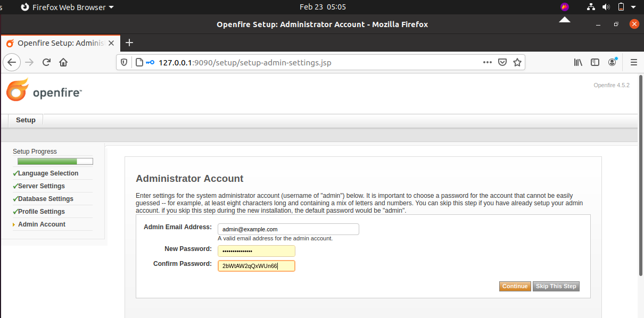This screenshot has height=318, width=644.
Task: Click the Skip This Step button
Action: tap(556, 286)
